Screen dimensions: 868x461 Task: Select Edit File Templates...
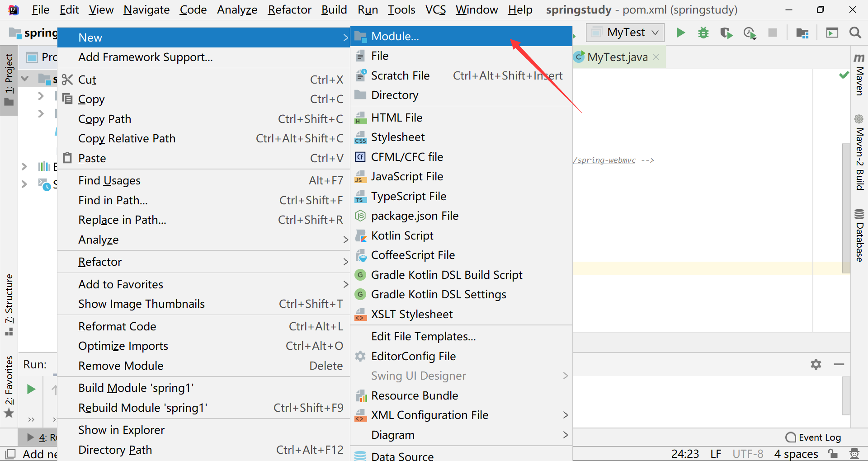pos(462,336)
